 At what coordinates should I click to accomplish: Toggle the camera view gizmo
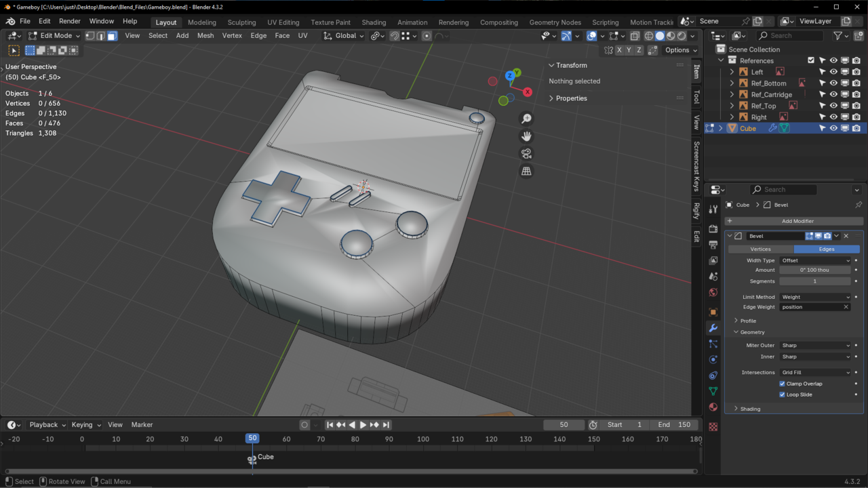point(526,154)
